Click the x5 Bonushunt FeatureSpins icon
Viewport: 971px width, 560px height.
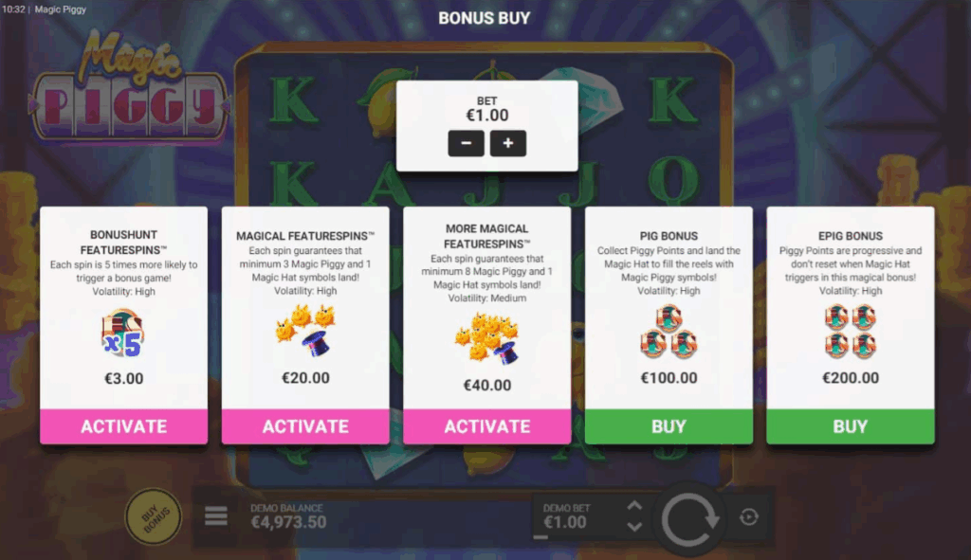[x=123, y=334]
